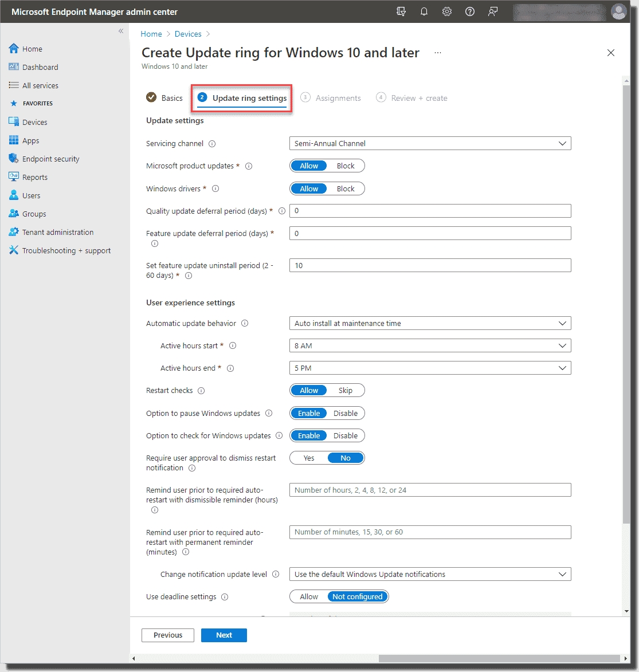The height and width of the screenshot is (672, 639).
Task: Open Change notification update level dropdown
Action: coord(430,574)
